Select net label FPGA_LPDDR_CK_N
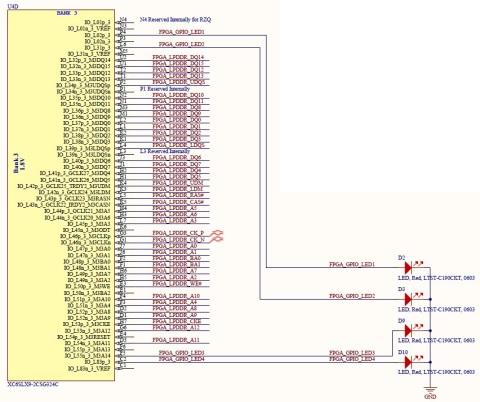 pos(178,240)
